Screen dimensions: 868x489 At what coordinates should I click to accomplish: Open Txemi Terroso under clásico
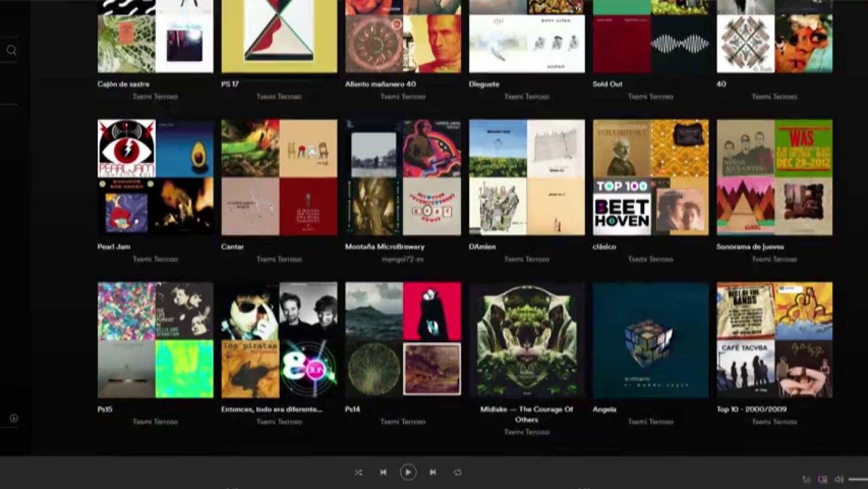pyautogui.click(x=651, y=259)
